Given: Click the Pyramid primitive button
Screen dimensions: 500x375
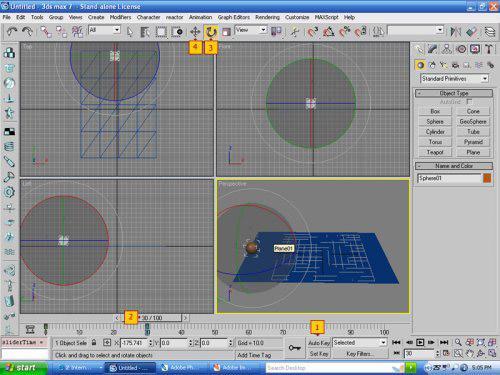Looking at the screenshot, I should click(473, 142).
